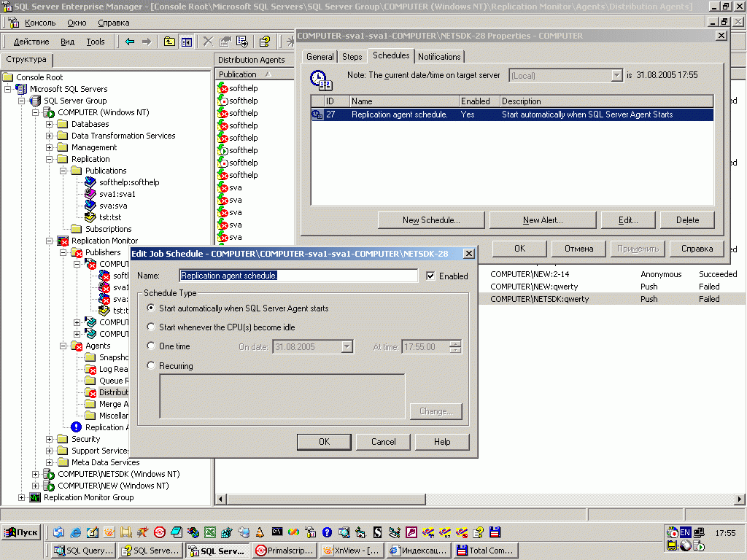Image resolution: width=747 pixels, height=560 pixels.
Task: Click the Internet Explorer quick launch icon
Action: pyautogui.click(x=75, y=532)
